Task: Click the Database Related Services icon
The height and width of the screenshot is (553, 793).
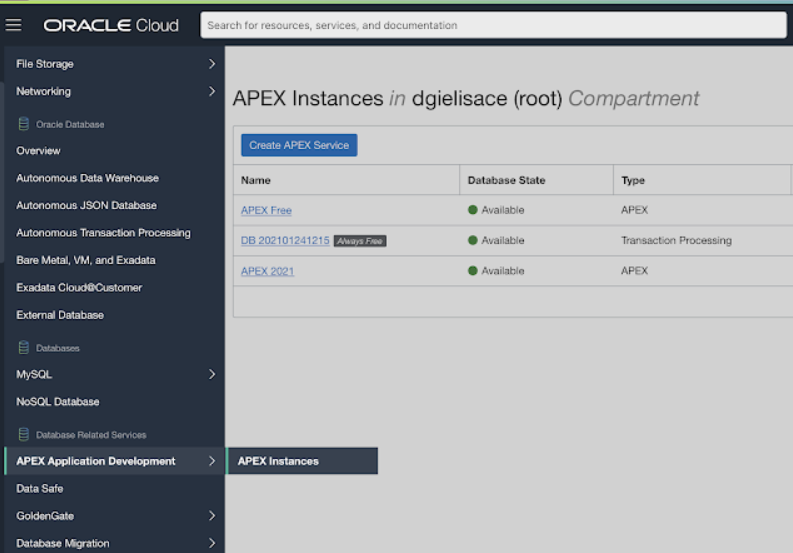Action: coord(22,435)
